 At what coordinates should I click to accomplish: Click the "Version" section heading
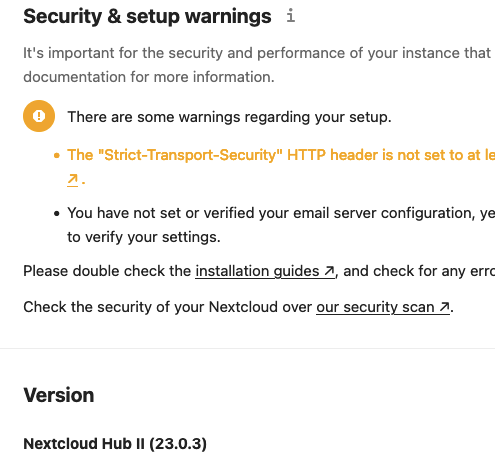click(x=59, y=395)
